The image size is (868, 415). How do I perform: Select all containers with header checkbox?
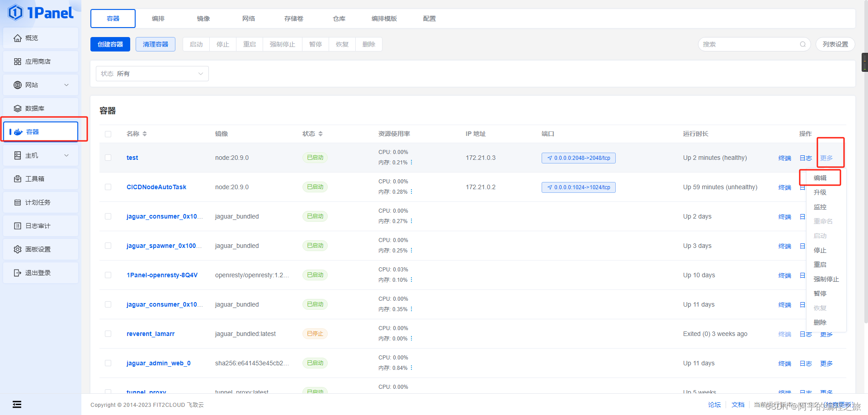(108, 134)
